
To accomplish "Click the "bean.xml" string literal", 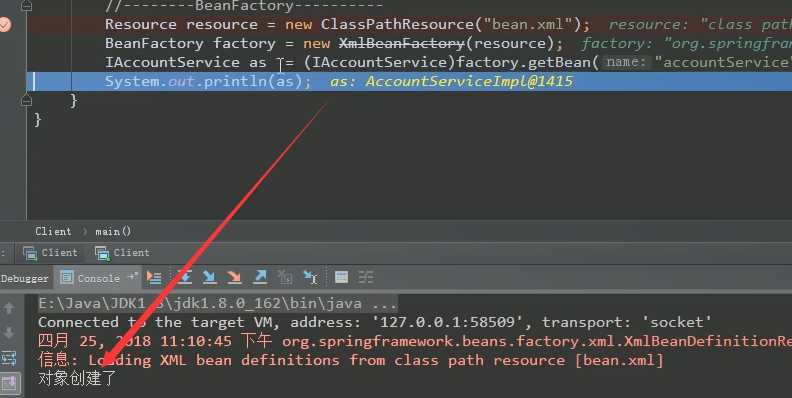I will click(529, 24).
